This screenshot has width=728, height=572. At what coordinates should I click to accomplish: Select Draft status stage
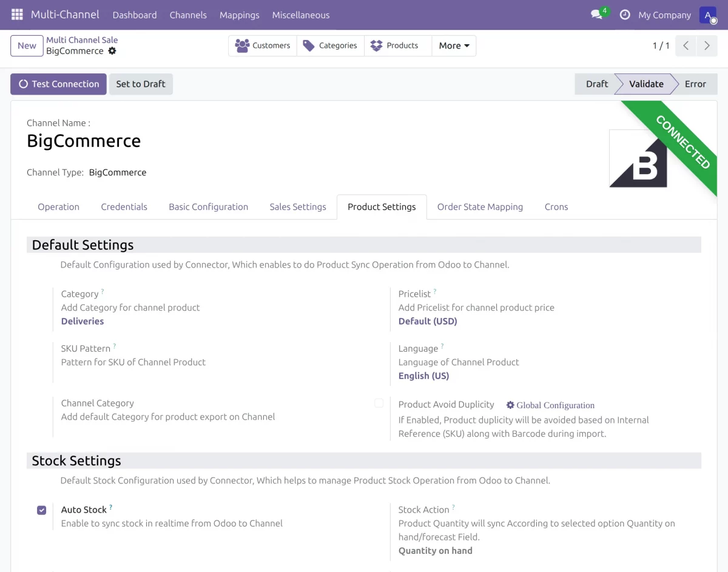596,84
